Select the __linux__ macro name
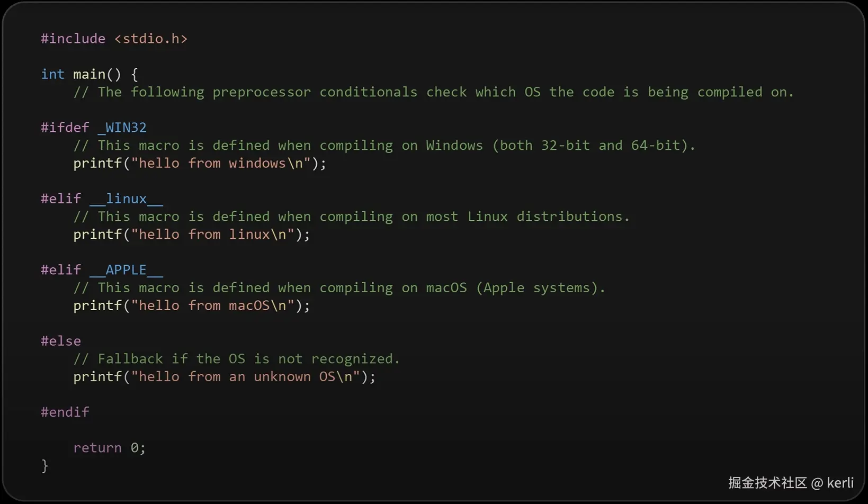 tap(127, 199)
